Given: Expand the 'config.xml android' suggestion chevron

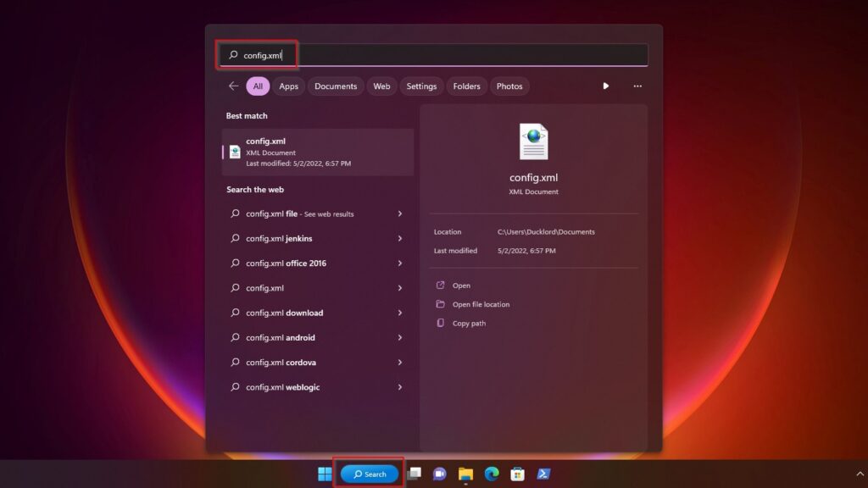Looking at the screenshot, I should [x=400, y=337].
